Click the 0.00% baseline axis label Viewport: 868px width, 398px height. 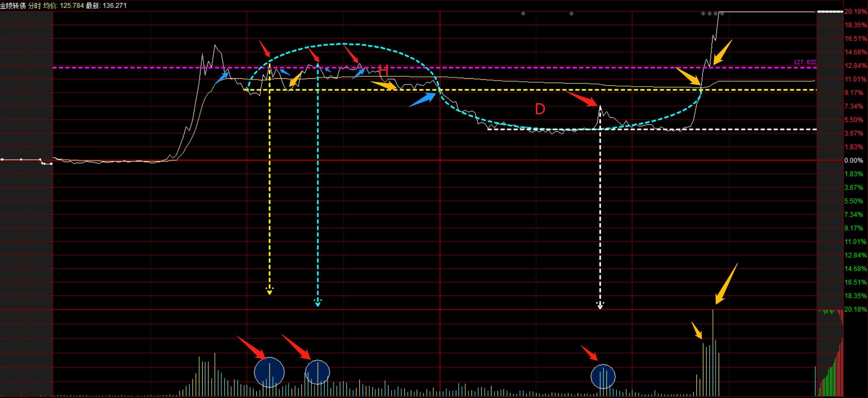(854, 161)
